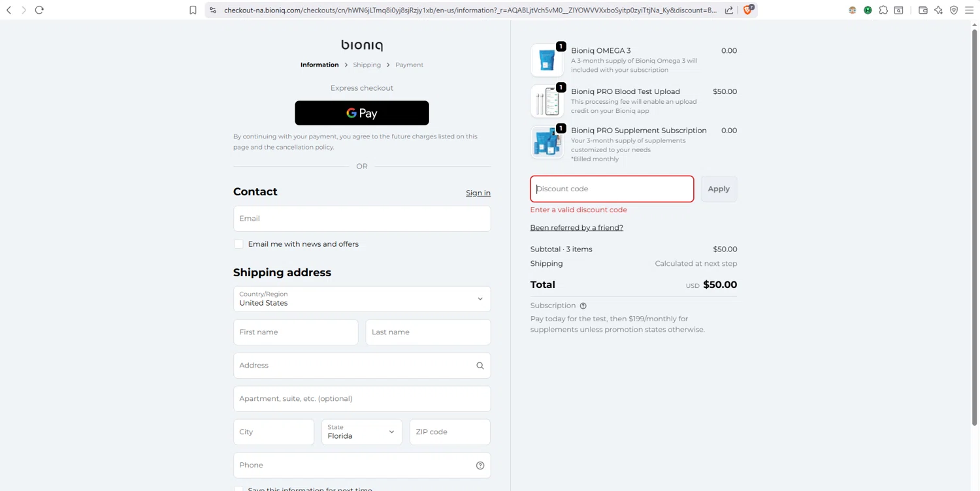Click the Total '$50.00' amount
Image resolution: width=980 pixels, height=491 pixels.
[720, 285]
